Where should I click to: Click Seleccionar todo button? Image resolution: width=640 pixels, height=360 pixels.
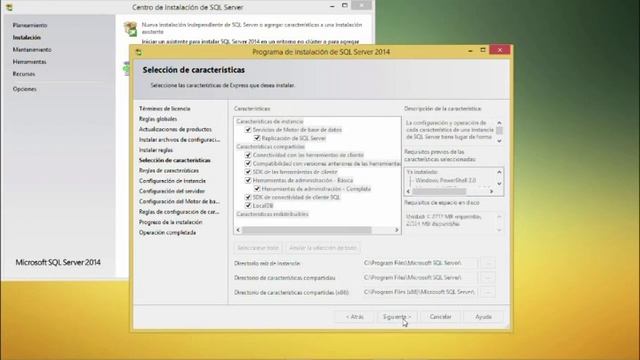point(258,248)
